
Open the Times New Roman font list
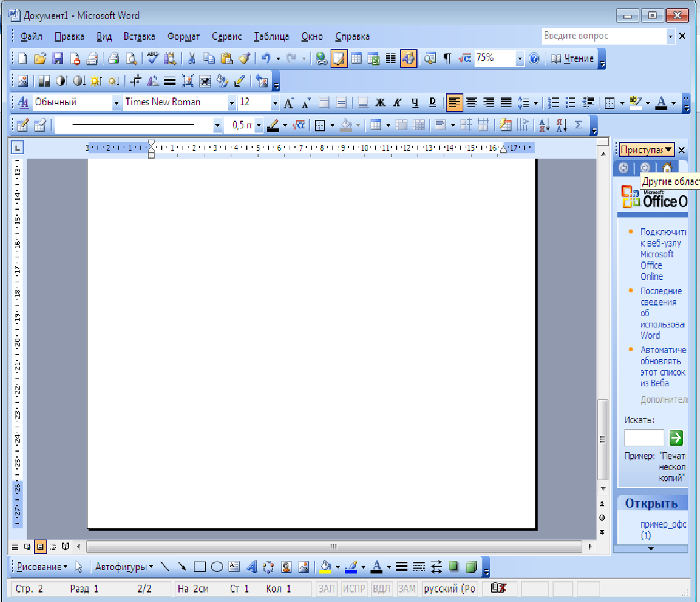232,103
